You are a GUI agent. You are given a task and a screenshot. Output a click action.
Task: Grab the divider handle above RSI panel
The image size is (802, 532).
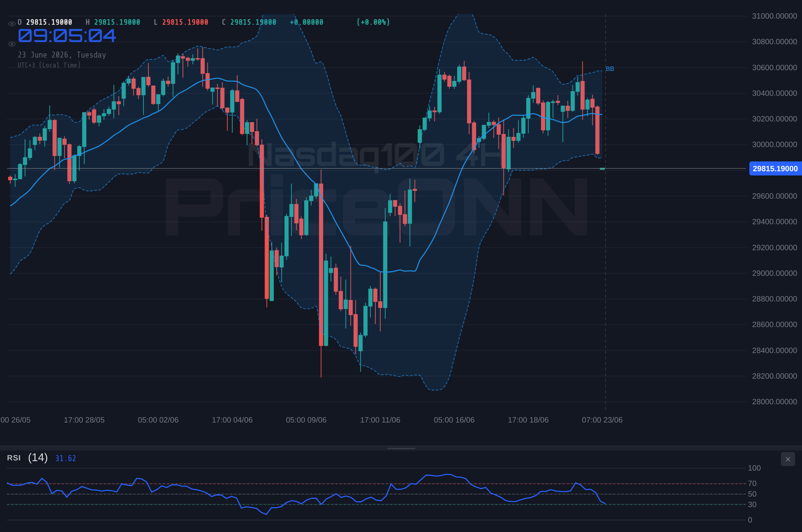[x=401, y=448]
